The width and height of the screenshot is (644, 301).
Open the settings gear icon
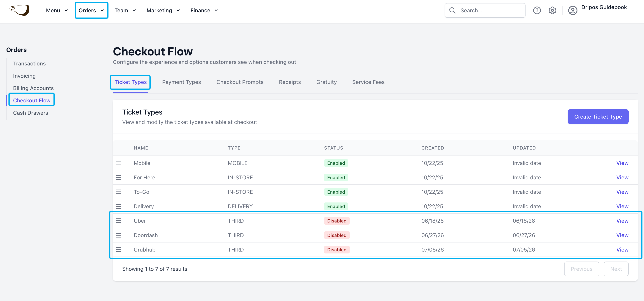click(x=552, y=11)
